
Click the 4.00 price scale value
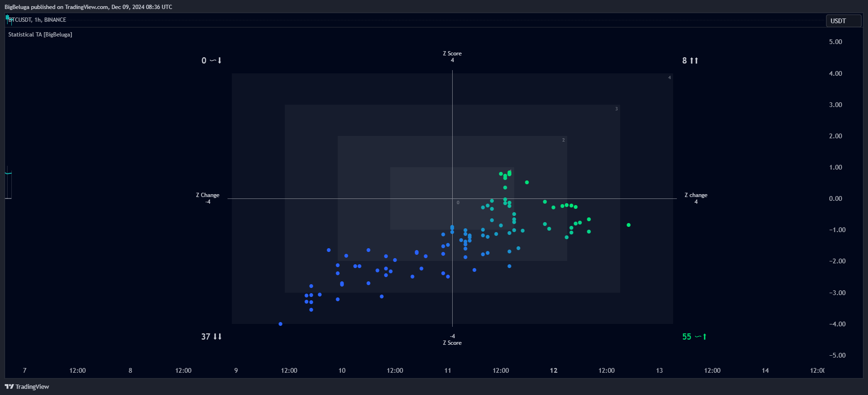coord(835,73)
